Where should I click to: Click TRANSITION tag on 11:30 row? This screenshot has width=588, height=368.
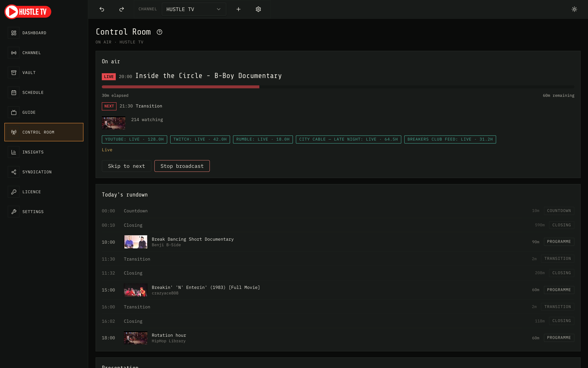557,259
